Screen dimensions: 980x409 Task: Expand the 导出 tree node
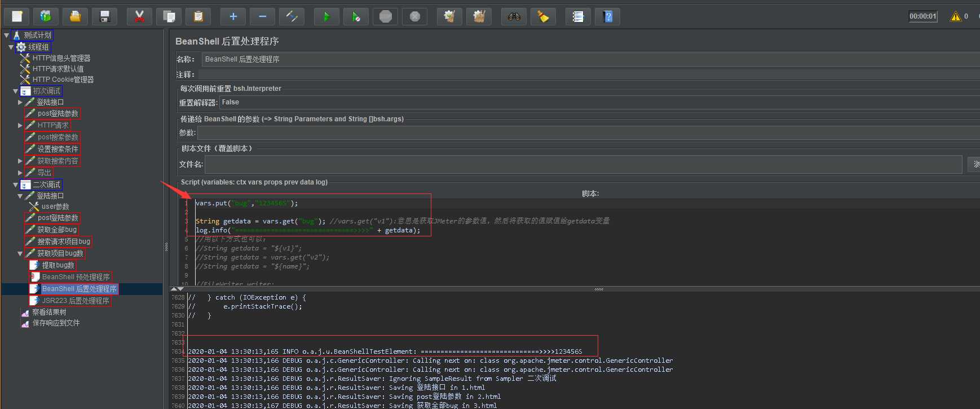tap(20, 173)
